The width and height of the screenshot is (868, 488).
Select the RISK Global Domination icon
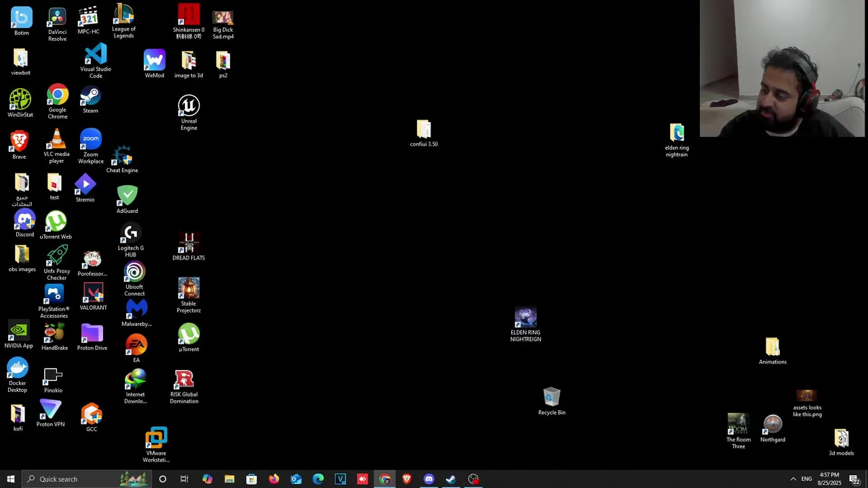(x=184, y=387)
